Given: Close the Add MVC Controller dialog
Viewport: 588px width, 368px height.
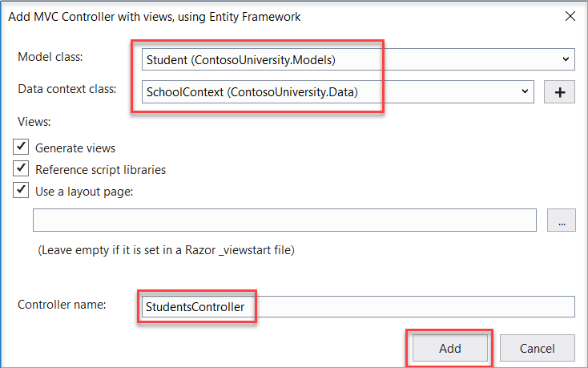Looking at the screenshot, I should pyautogui.click(x=570, y=16).
